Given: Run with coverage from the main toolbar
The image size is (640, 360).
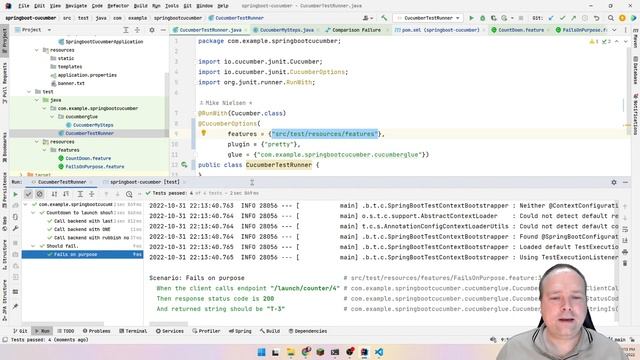Looking at the screenshot, I should click(493, 18).
